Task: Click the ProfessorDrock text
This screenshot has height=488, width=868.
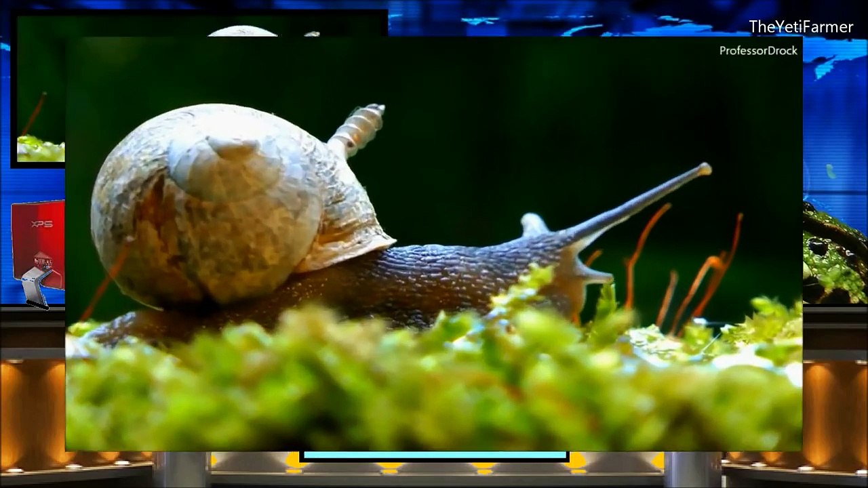Action: 758,51
